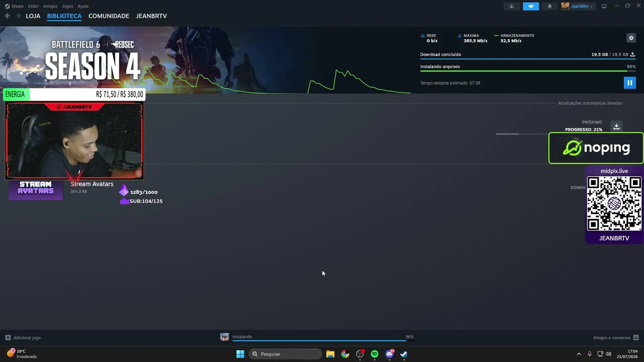The height and width of the screenshot is (362, 644).
Task: Click the bottom Instalando 96% progress bar
Action: pos(323,340)
